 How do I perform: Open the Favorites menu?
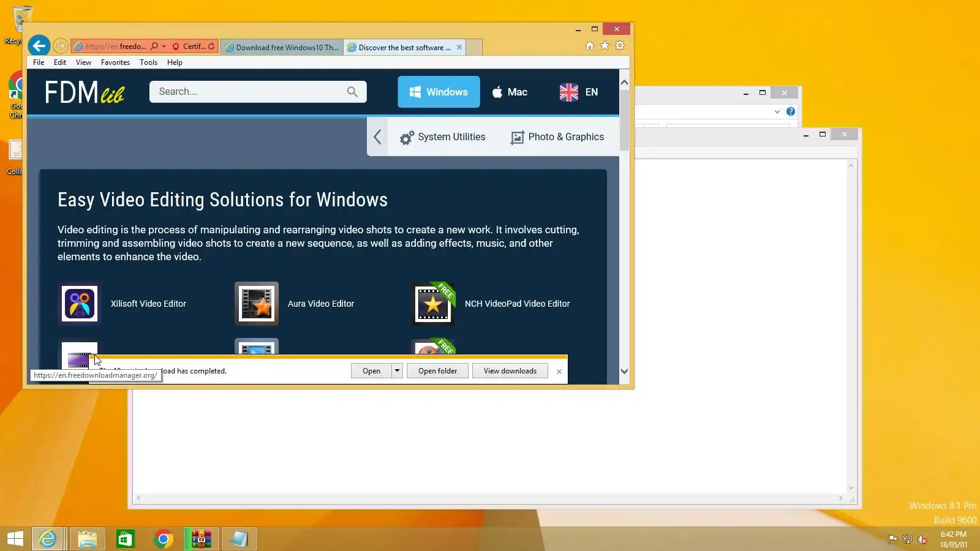click(115, 62)
